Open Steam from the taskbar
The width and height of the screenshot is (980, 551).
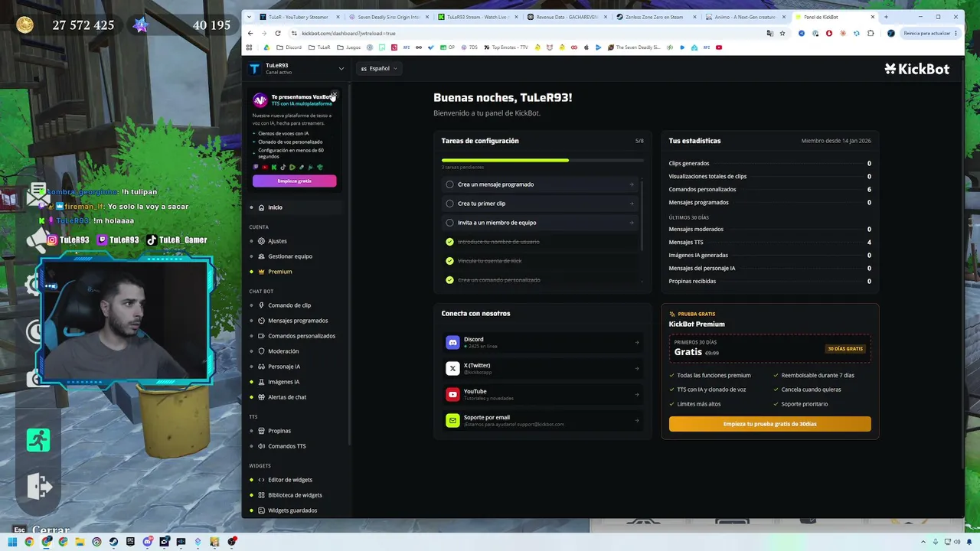click(113, 542)
